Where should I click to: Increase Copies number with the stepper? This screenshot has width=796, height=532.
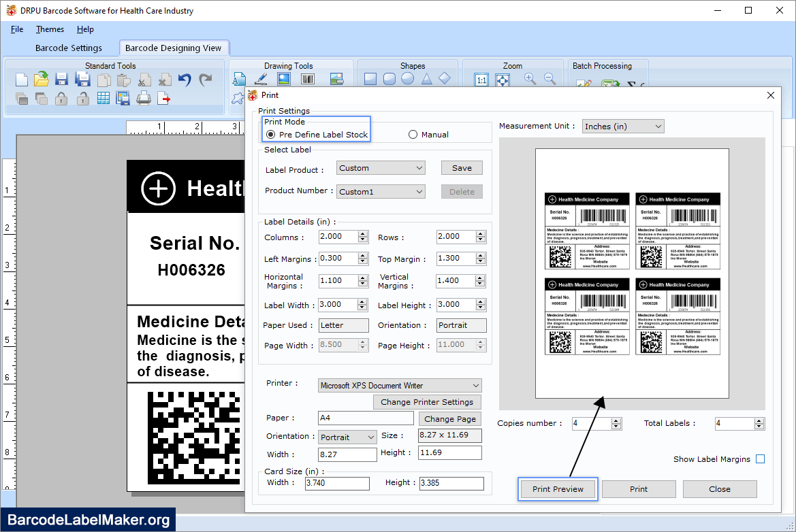click(x=616, y=420)
